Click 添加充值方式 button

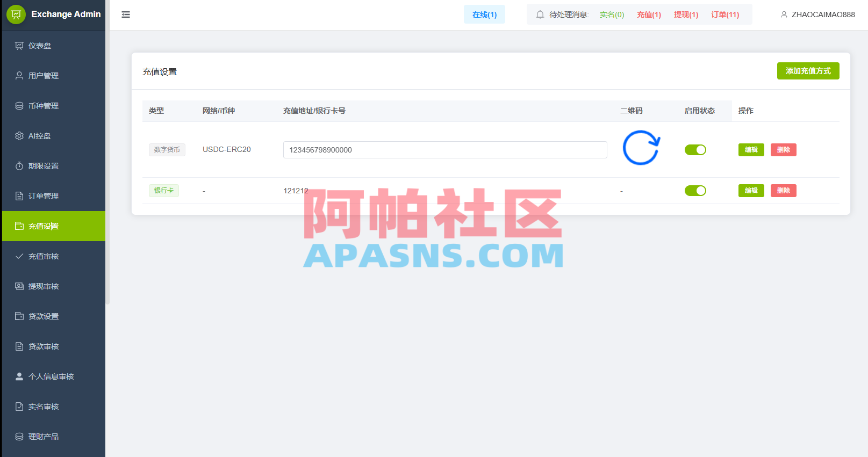pyautogui.click(x=808, y=71)
